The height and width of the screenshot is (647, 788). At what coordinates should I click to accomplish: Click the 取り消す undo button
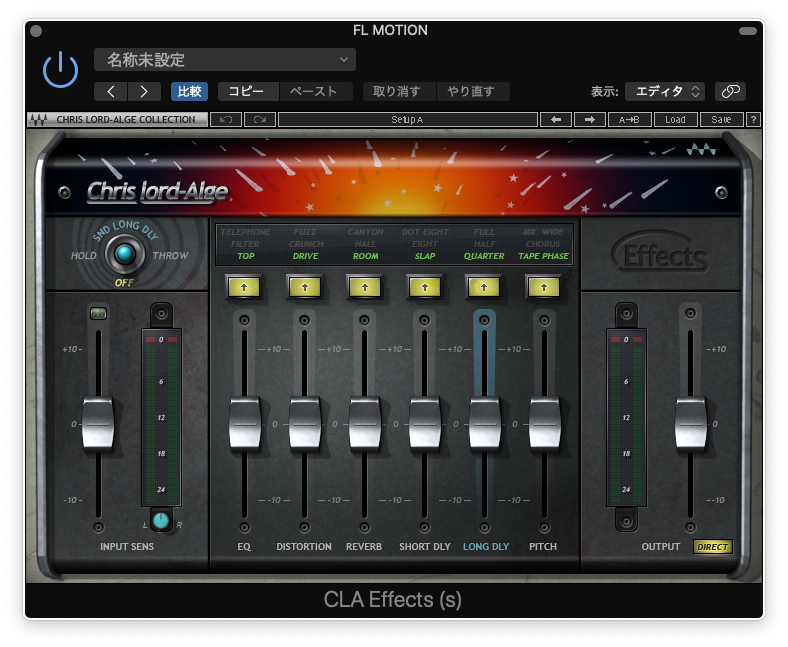click(398, 91)
